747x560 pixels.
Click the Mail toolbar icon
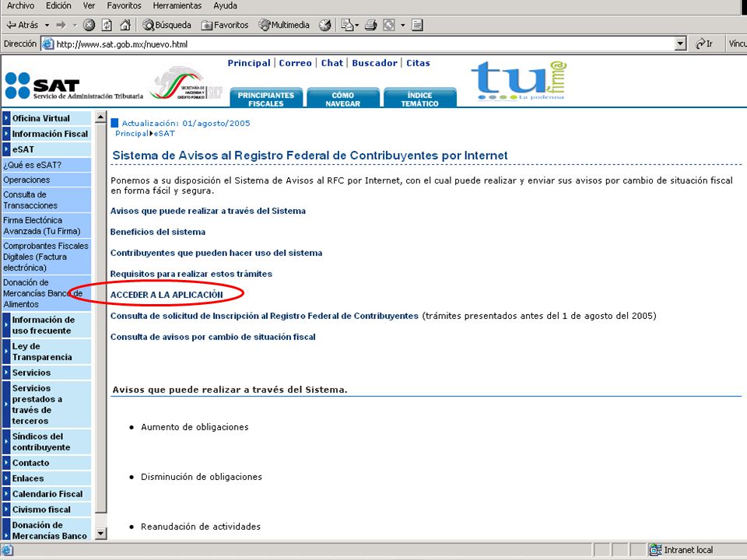[x=347, y=25]
